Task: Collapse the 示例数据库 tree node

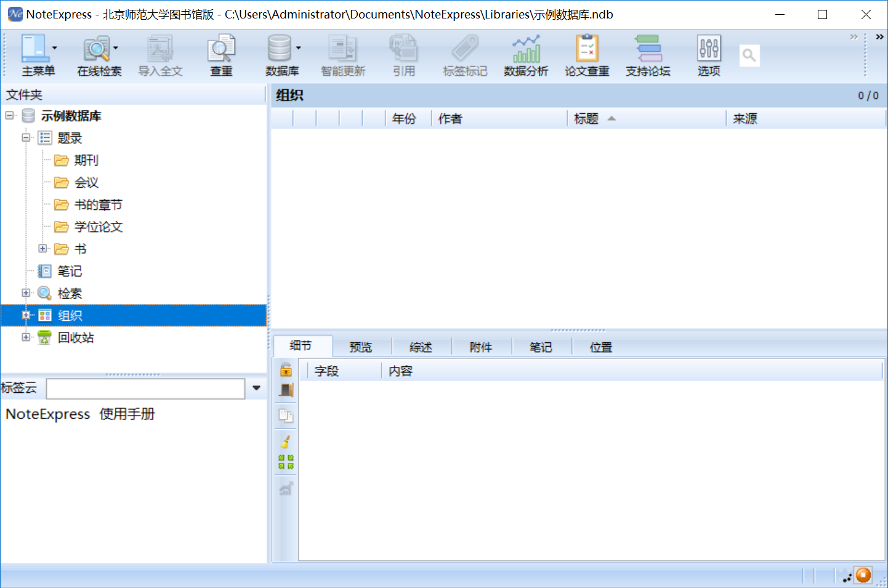Action: click(9, 115)
